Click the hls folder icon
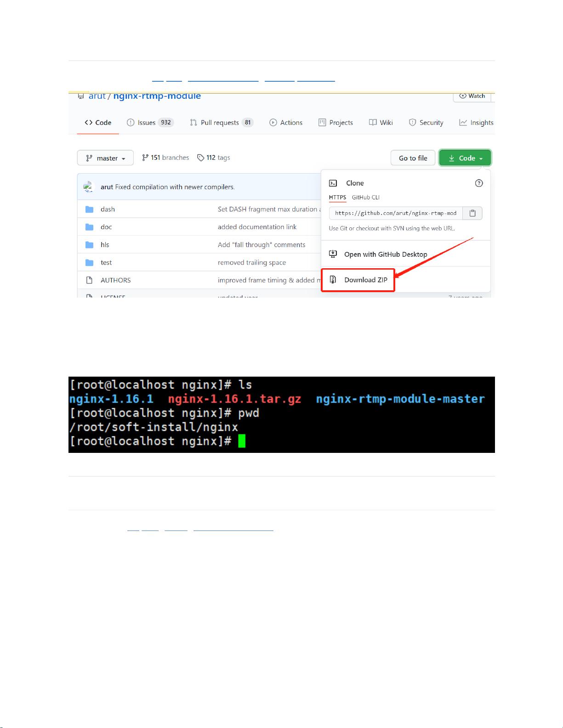Image resolution: width=563 pixels, height=728 pixels. [89, 245]
